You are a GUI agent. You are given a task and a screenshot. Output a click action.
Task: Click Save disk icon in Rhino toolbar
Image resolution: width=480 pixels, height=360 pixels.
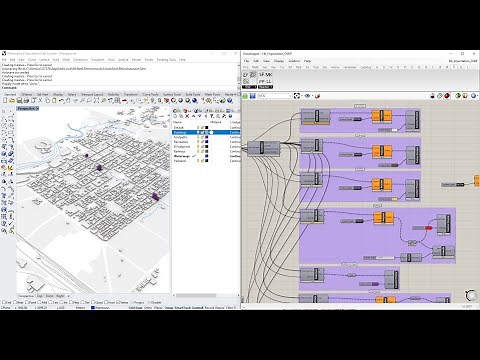click(19, 100)
